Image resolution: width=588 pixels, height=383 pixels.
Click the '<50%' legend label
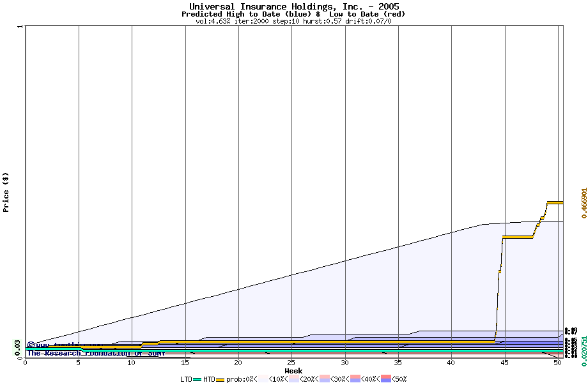[399, 379]
